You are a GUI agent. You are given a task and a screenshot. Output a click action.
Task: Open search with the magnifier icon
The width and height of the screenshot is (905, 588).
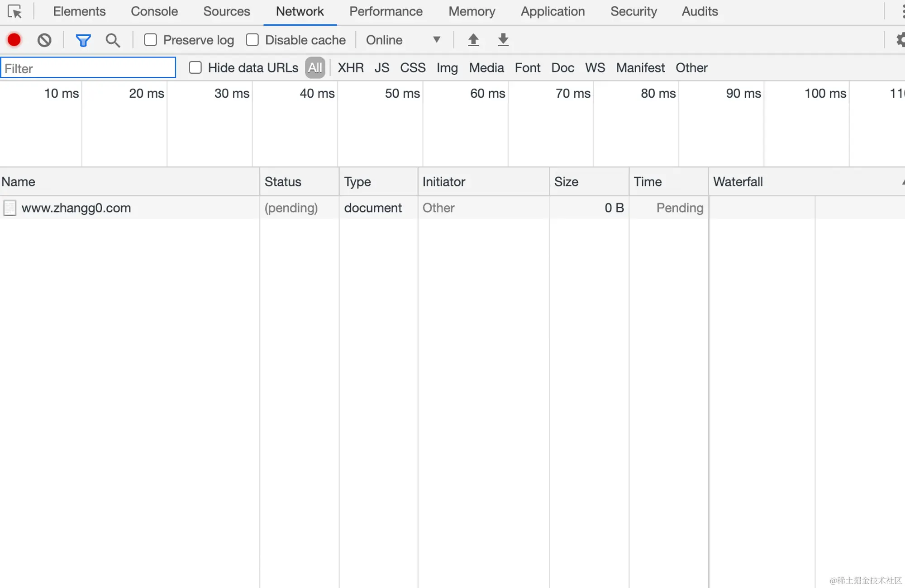pos(113,40)
